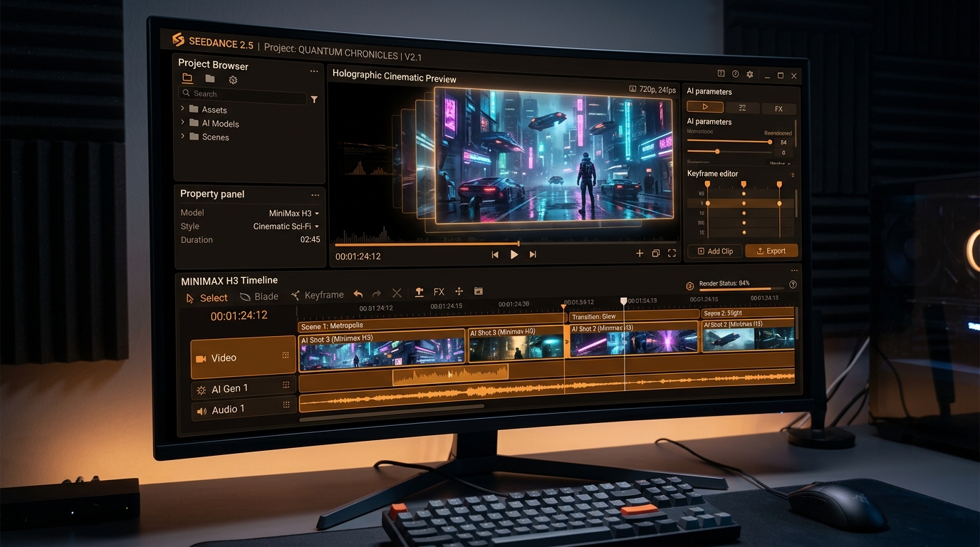The image size is (980, 547).
Task: Click the orange playhead marker on the timeline ruler
Action: tap(564, 308)
